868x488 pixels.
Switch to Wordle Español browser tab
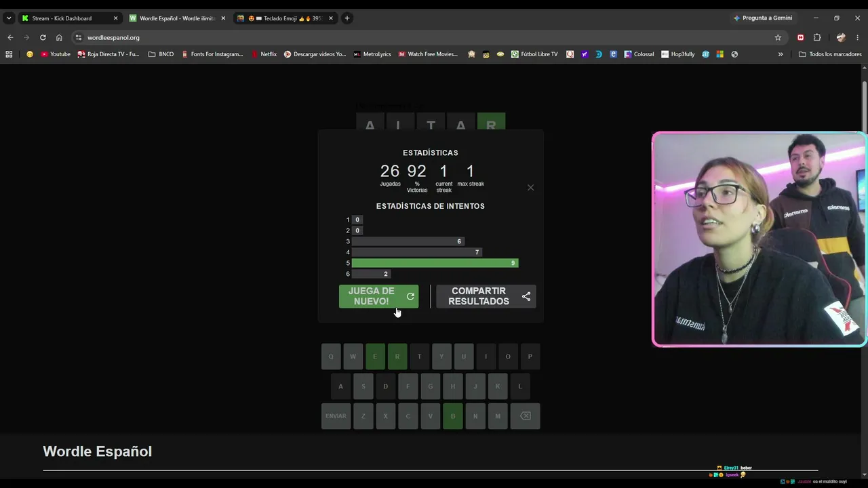tap(178, 18)
